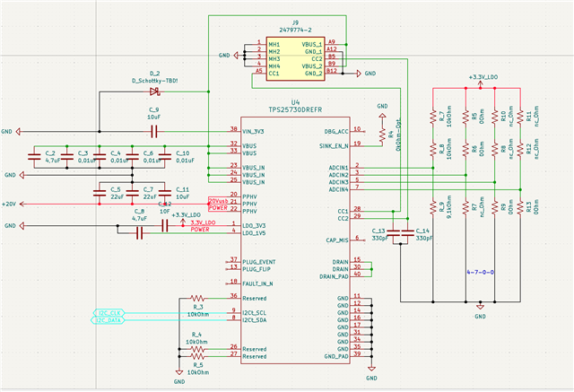Screen dimensions: 574x392
Task: Select the C_5 22uF capacitor symbol
Action: pos(100,193)
